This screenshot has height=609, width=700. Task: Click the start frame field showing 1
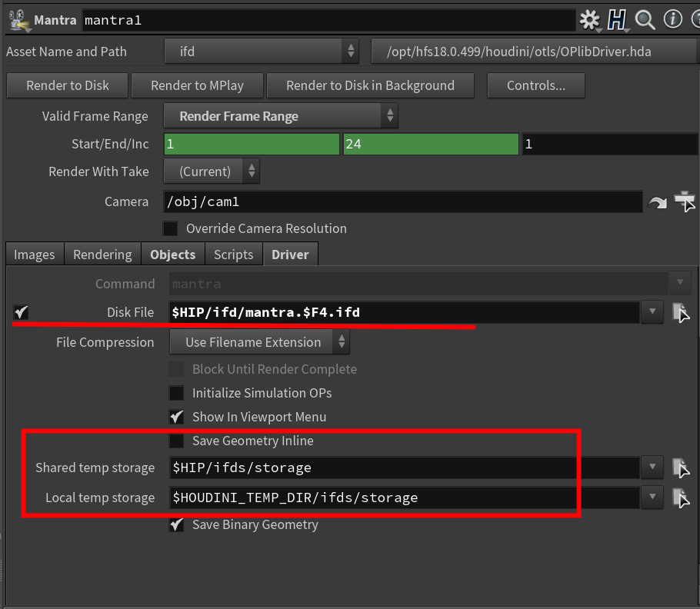(x=252, y=144)
